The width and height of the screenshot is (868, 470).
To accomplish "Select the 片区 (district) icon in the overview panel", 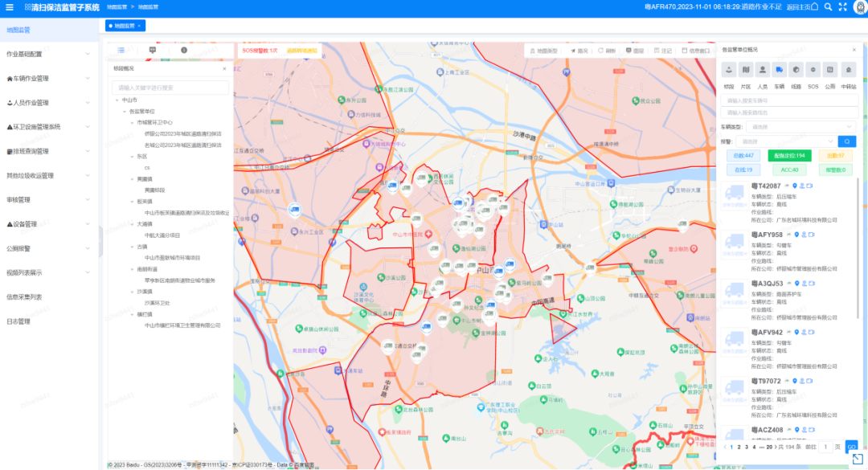I will [x=746, y=70].
